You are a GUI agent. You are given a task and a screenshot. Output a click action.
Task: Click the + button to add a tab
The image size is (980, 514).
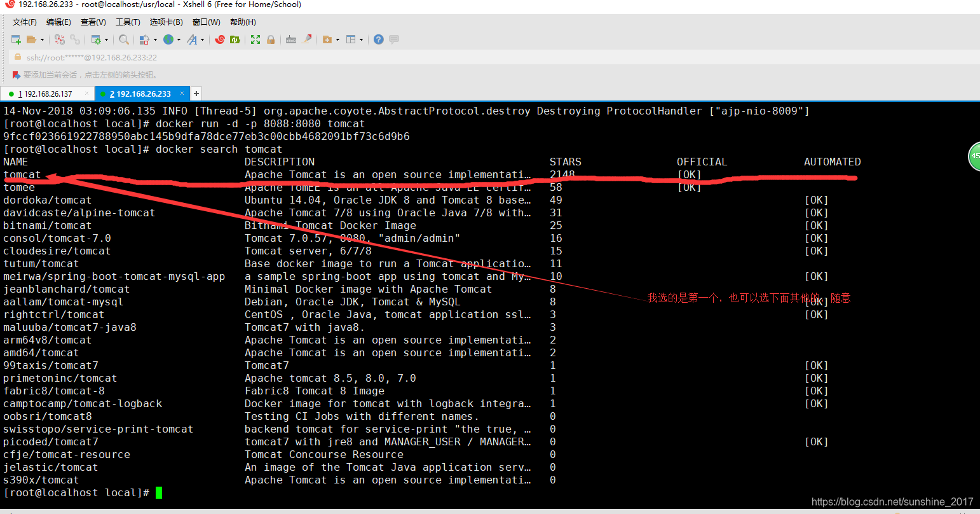pyautogui.click(x=196, y=93)
